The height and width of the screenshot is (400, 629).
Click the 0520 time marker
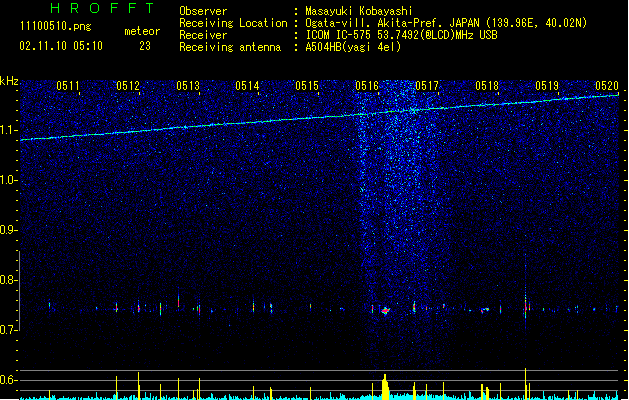coord(607,86)
